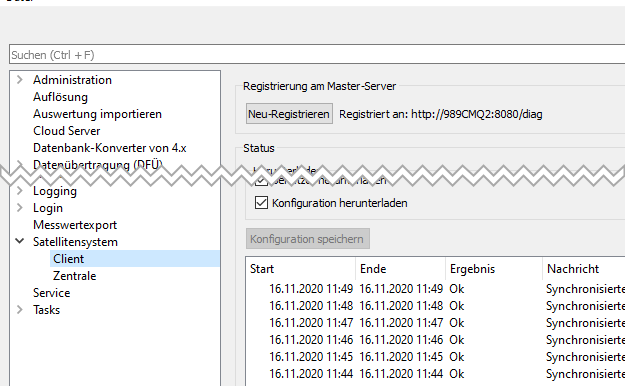Viewport: 625px width, 386px height.
Task: Expand the Login tree node
Action: coord(20,208)
